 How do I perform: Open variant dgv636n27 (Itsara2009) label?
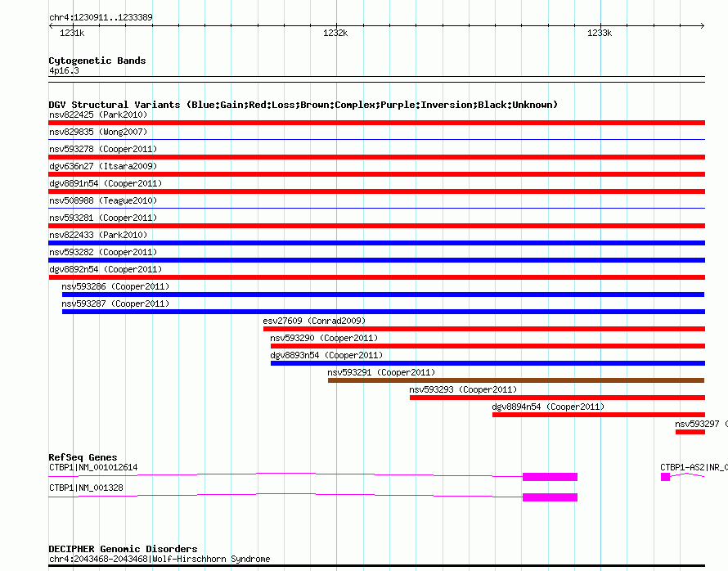pyautogui.click(x=103, y=166)
